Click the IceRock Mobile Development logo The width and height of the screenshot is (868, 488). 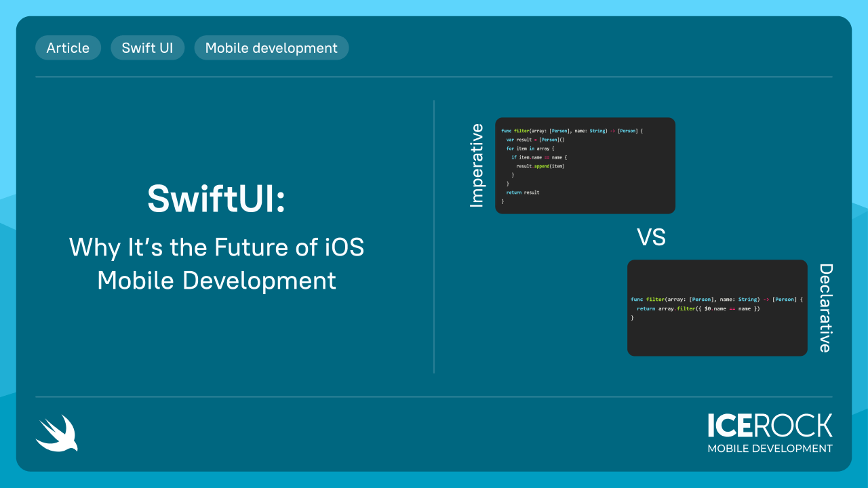coord(770,433)
